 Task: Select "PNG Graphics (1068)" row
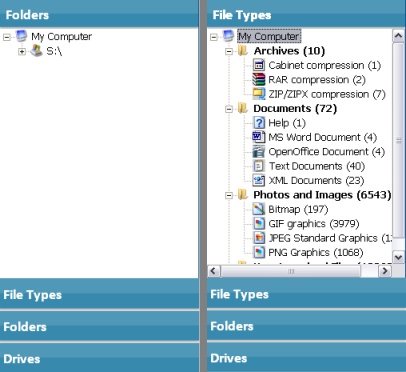click(x=315, y=252)
